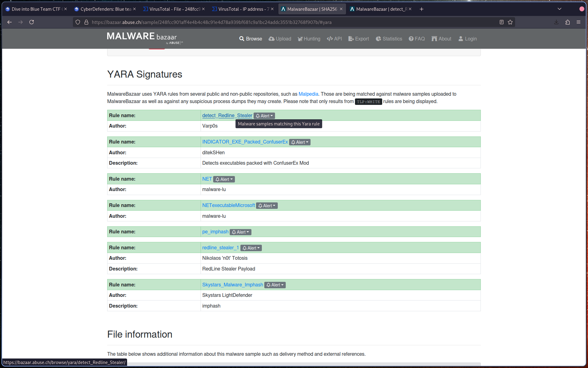Expand Alert dropdown for Skystars_Malware_Imphash
This screenshot has height=368, width=588.
click(x=275, y=285)
